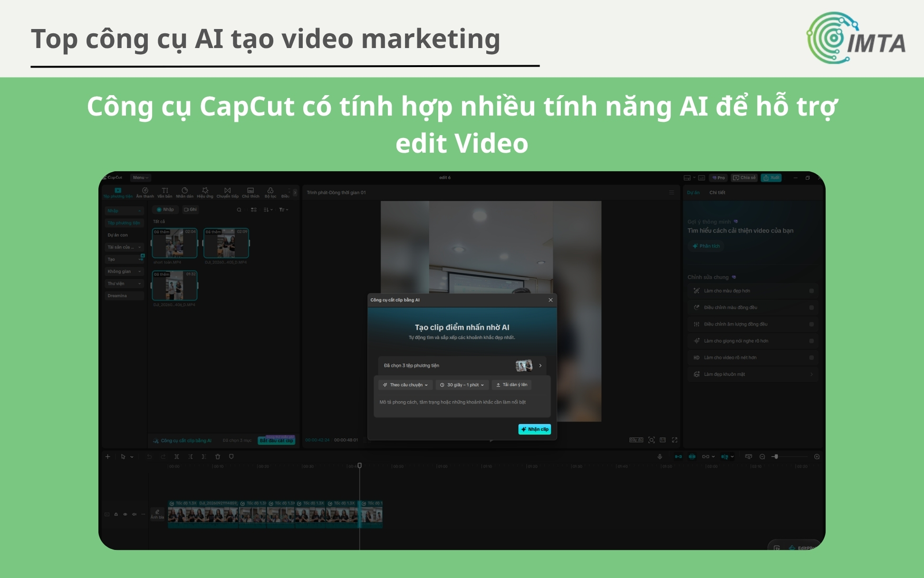Click the Nhận clip button
Viewport: 924px width, 578px height.
[x=534, y=429]
